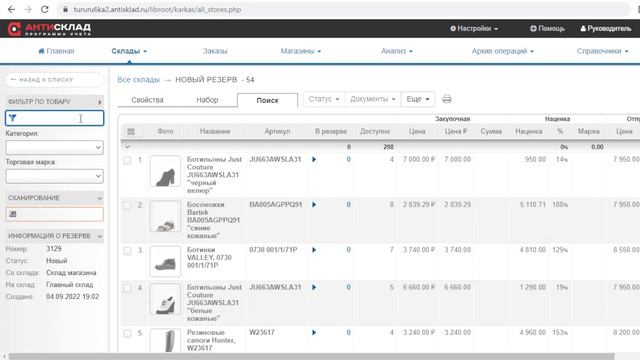Sort by В резерве column header
The height and width of the screenshot is (360, 640).
[x=331, y=131]
